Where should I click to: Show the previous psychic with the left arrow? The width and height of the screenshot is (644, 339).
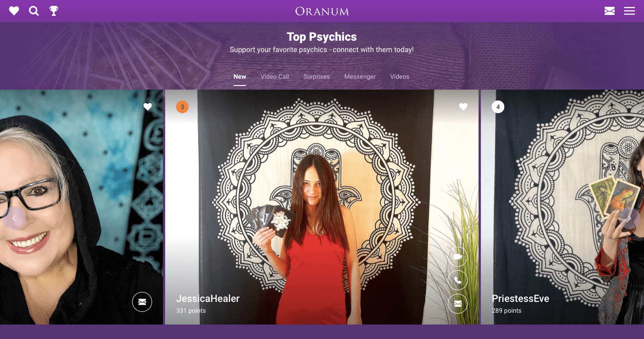pyautogui.click(x=14, y=218)
